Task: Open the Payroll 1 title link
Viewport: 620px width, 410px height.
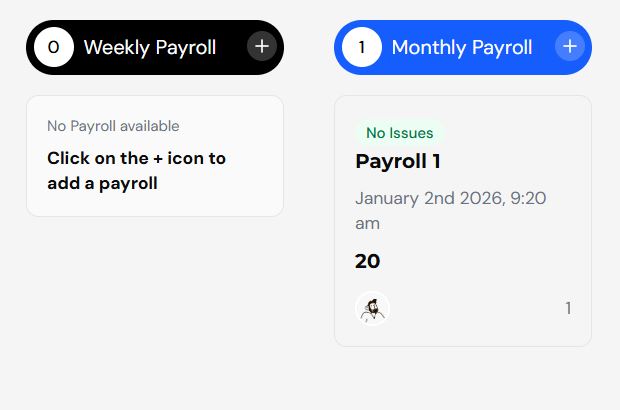Action: (398, 161)
